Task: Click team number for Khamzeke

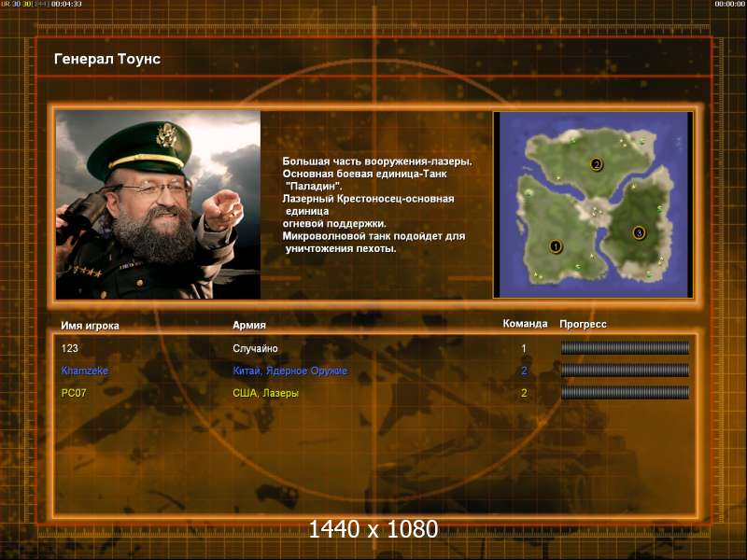Action: (524, 371)
